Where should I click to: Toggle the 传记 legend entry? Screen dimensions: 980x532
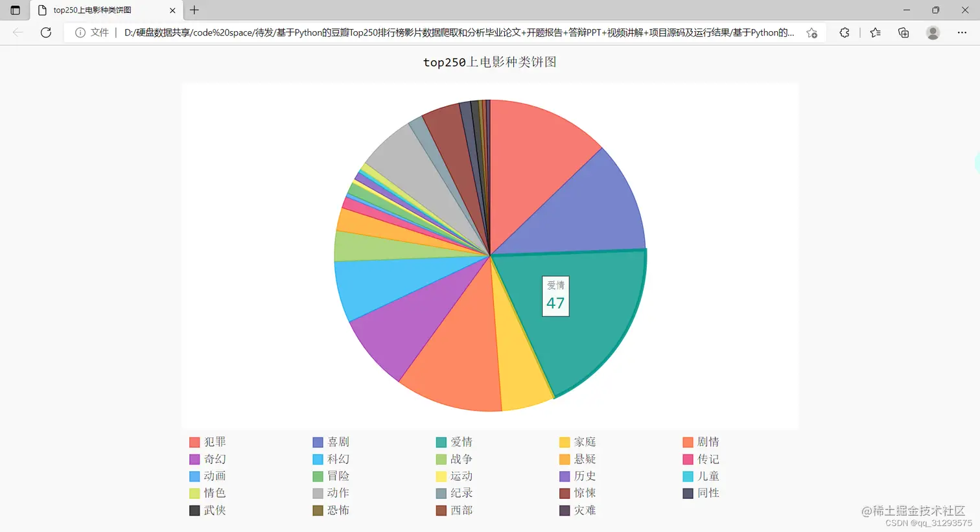(x=701, y=459)
